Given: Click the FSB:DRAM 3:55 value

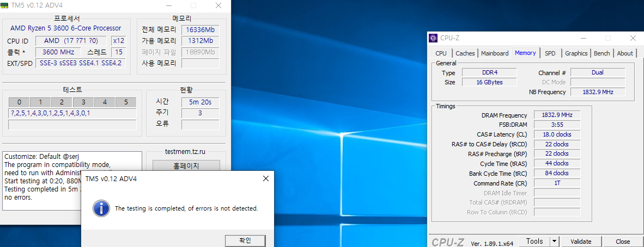Looking at the screenshot, I should click(x=557, y=125).
